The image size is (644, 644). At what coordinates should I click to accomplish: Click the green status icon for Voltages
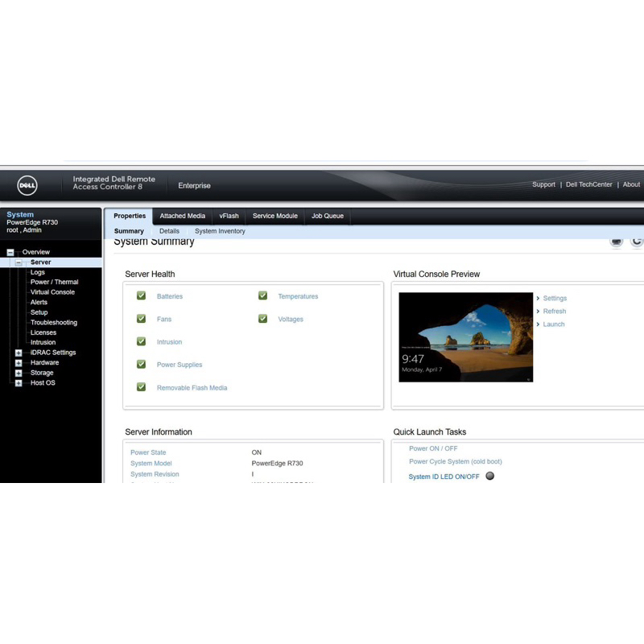click(x=262, y=319)
